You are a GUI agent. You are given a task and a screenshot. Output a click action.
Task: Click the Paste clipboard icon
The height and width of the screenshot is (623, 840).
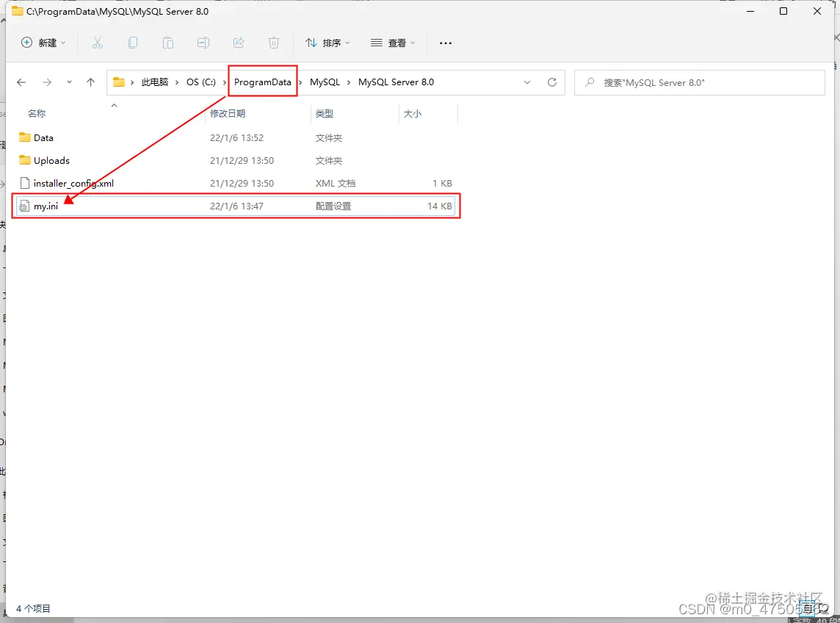point(168,43)
